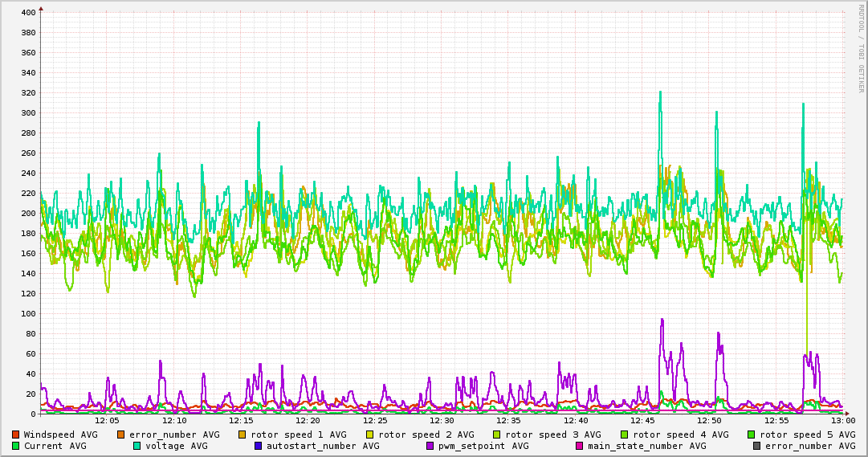868x457 pixels.
Task: Select the teal voltage AVG legend swatch
Action: (x=137, y=446)
